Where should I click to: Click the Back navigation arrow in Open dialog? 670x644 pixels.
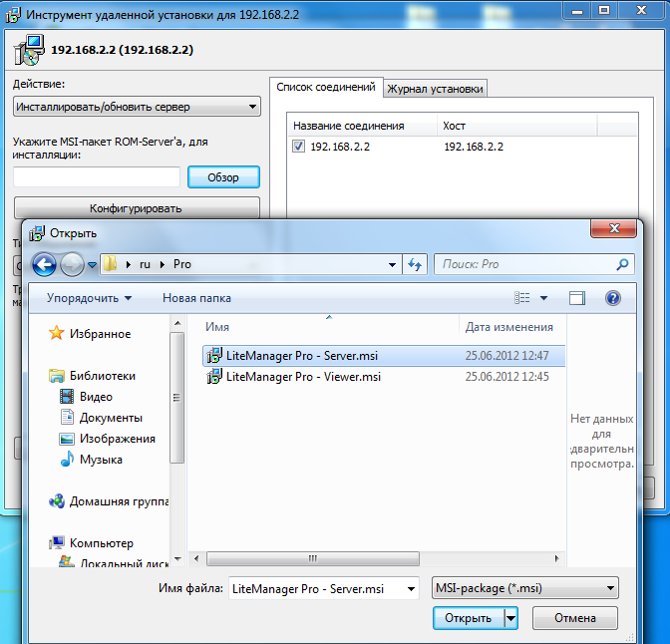44,264
